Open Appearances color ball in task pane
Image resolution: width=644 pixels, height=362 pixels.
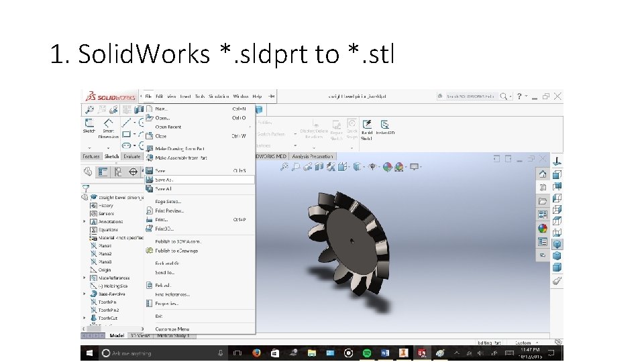pos(543,228)
